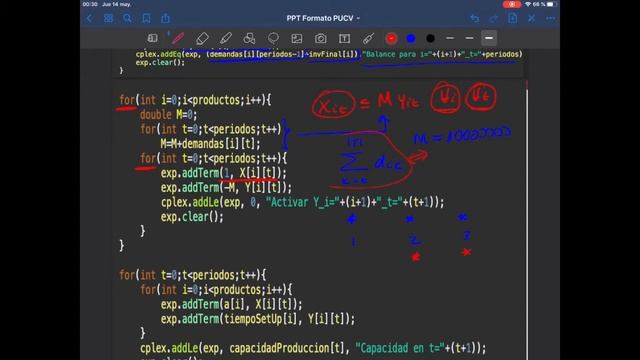Redo the last undone stroke
The width and height of the screenshot is (640, 360).
tap(493, 18)
